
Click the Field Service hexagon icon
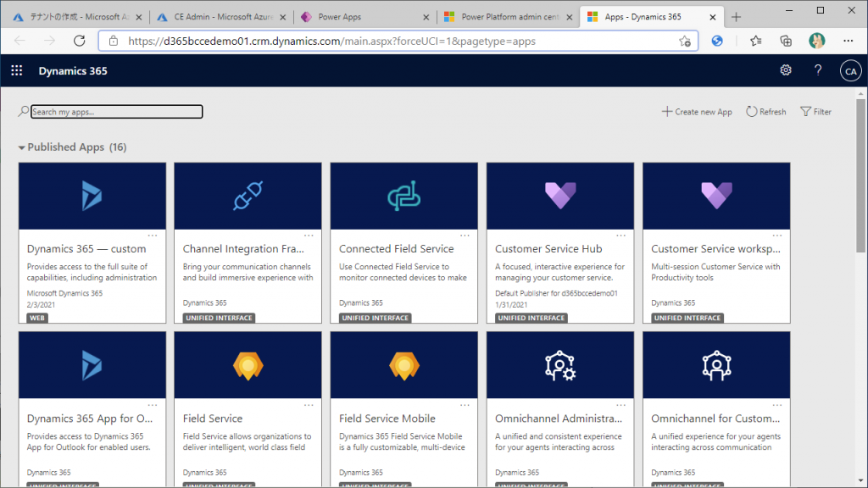tap(248, 366)
